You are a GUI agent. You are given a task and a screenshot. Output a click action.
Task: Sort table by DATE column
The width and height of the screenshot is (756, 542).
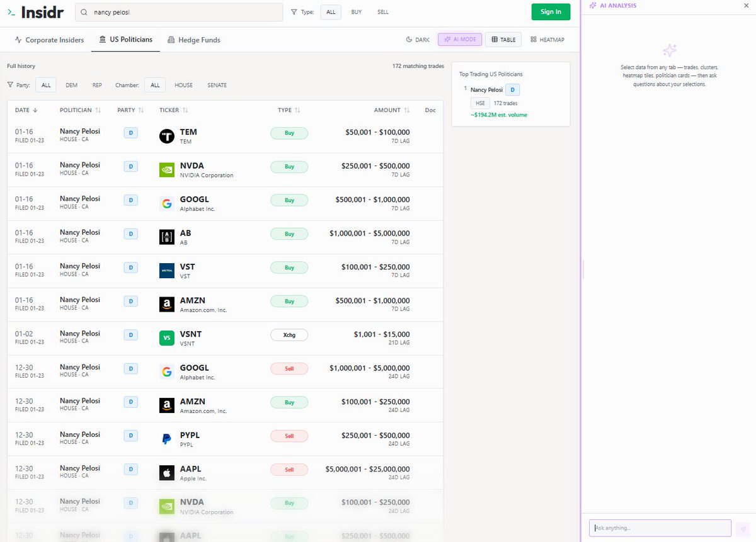(26, 110)
